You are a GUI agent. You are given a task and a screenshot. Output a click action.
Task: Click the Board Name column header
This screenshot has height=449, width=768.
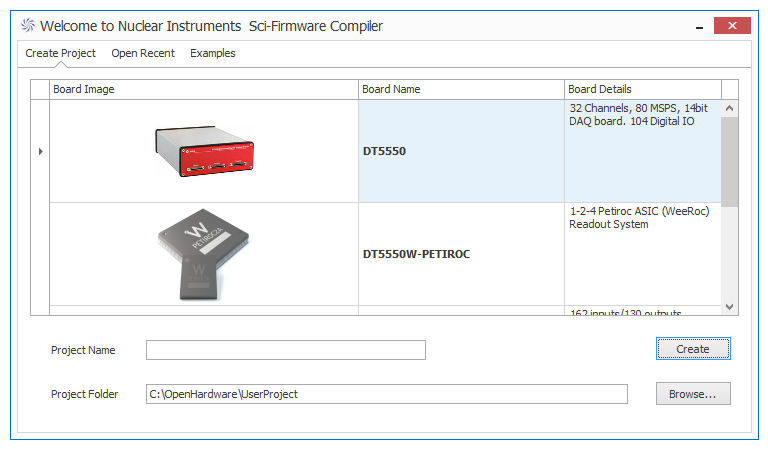pos(461,90)
